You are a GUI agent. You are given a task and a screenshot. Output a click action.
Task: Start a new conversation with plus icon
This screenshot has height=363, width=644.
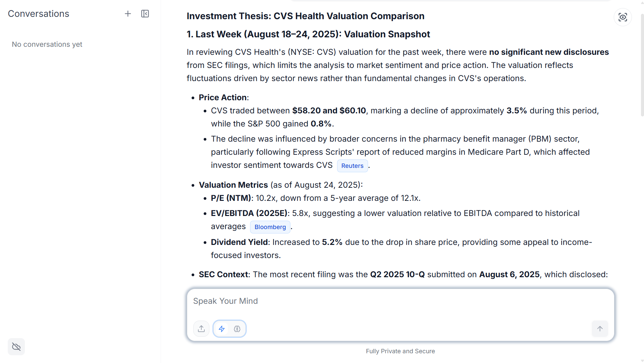click(x=128, y=14)
